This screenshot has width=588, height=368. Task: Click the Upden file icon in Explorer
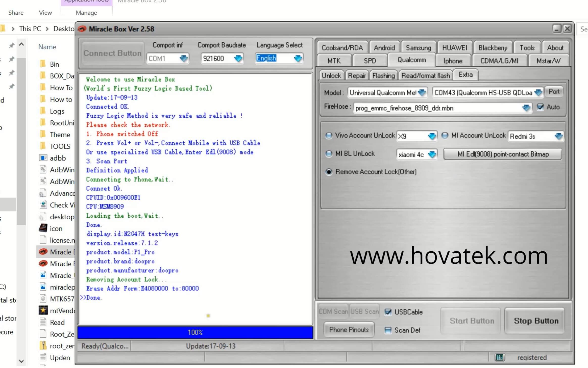click(43, 357)
